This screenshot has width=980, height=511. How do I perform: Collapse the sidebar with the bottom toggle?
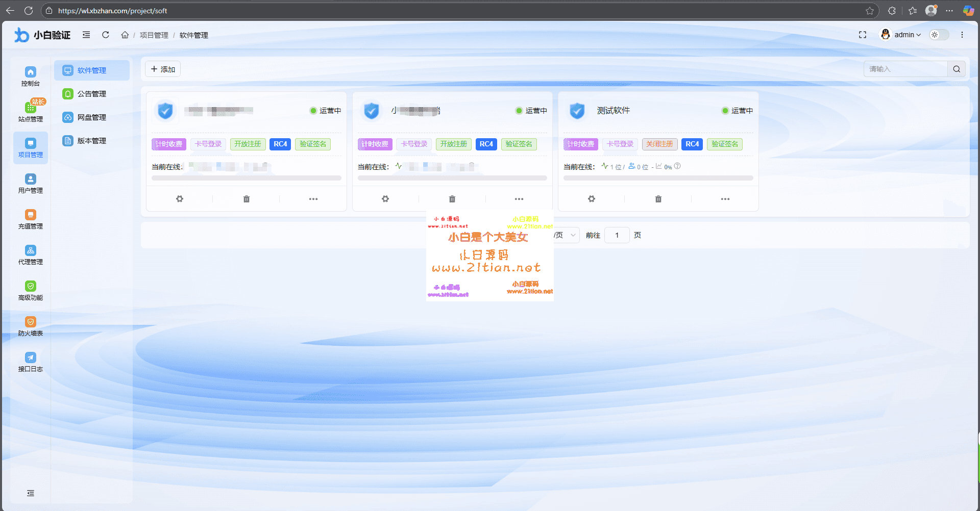click(x=30, y=493)
